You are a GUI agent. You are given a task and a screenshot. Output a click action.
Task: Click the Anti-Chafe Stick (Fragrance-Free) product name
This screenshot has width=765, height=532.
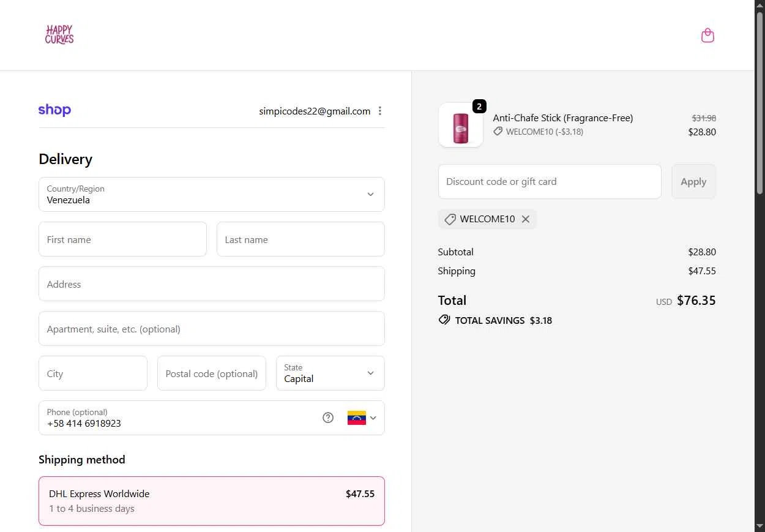[x=563, y=118]
